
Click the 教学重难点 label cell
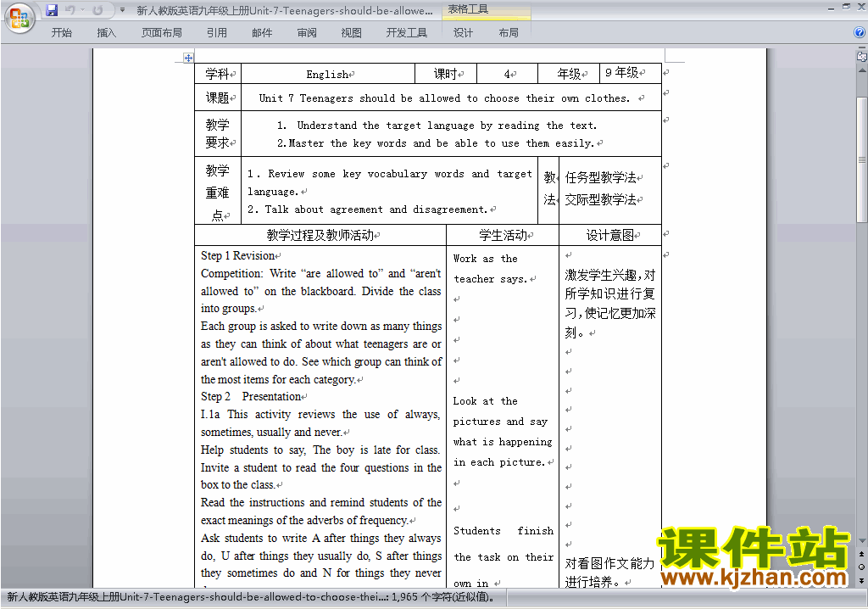[218, 191]
